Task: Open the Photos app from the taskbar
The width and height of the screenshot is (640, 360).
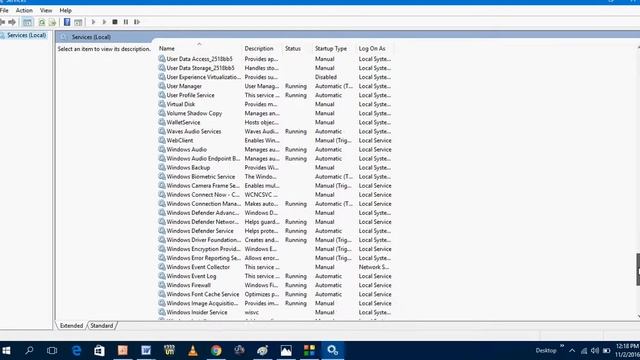Action: [x=286, y=350]
